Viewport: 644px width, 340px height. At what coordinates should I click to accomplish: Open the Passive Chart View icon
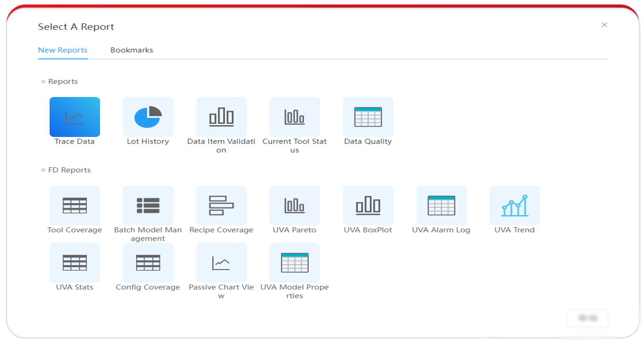[221, 263]
